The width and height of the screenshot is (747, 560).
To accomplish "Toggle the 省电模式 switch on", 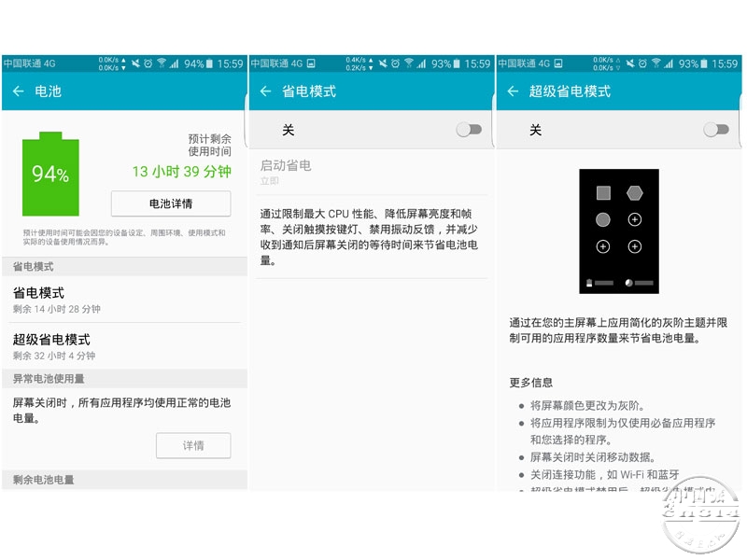I will pyautogui.click(x=469, y=130).
